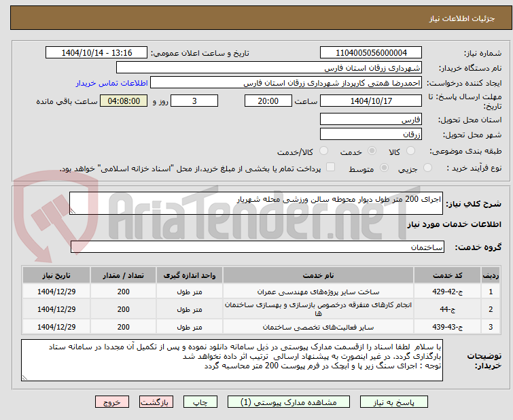Click the پاسخ به نیاز button
This screenshot has height=420, width=513.
point(394,402)
